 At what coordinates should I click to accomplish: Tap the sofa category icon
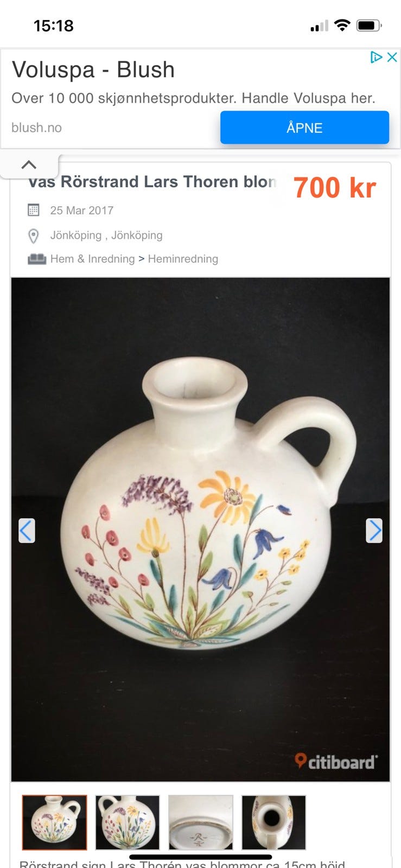tap(37, 259)
